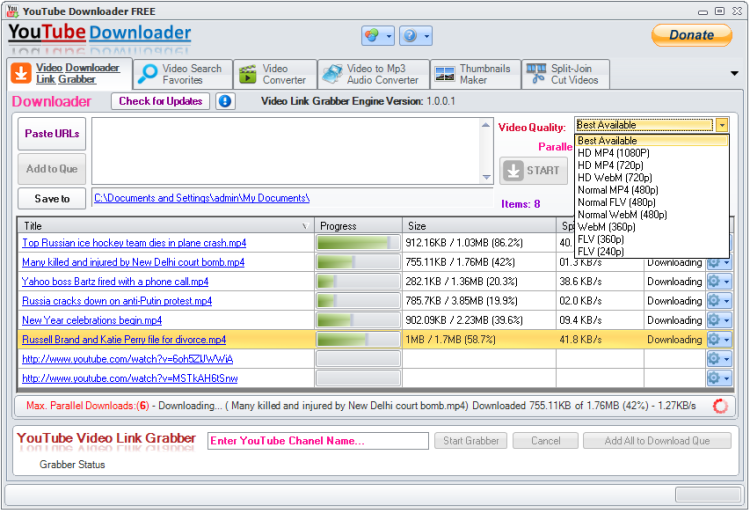
Task: Open gear options for MSTkAH6tSnw URL row
Action: tap(719, 378)
